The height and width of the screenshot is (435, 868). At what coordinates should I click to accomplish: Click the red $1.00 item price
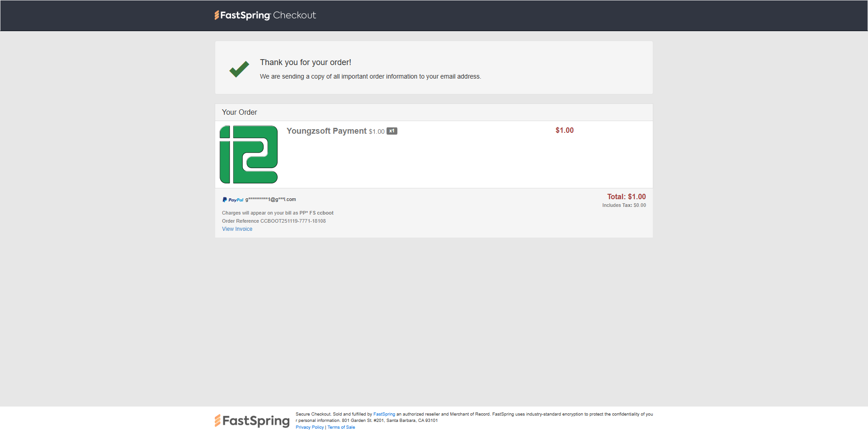(564, 130)
